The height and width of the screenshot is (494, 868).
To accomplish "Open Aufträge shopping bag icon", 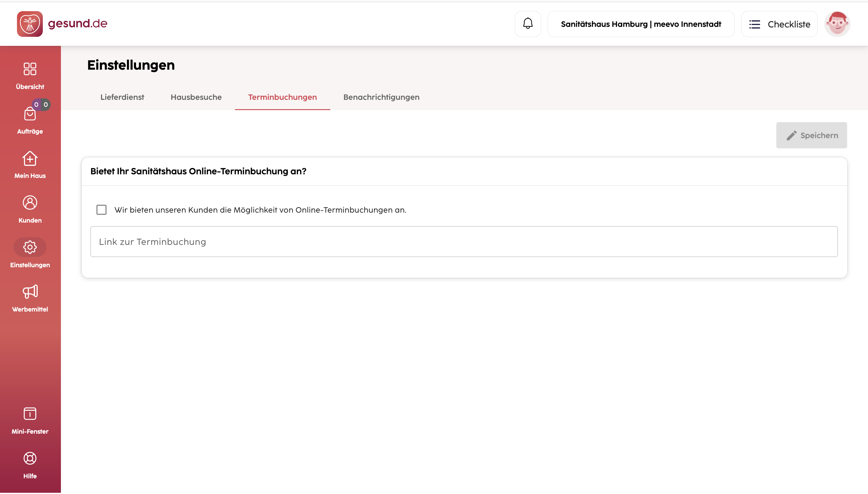I will point(30,113).
